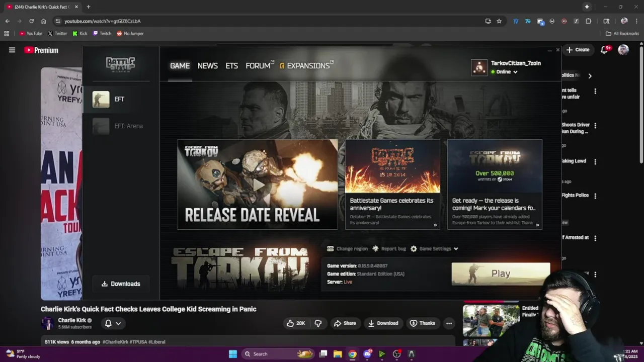644x362 pixels.
Task: Close the Battlestate launcher window
Action: (x=557, y=50)
